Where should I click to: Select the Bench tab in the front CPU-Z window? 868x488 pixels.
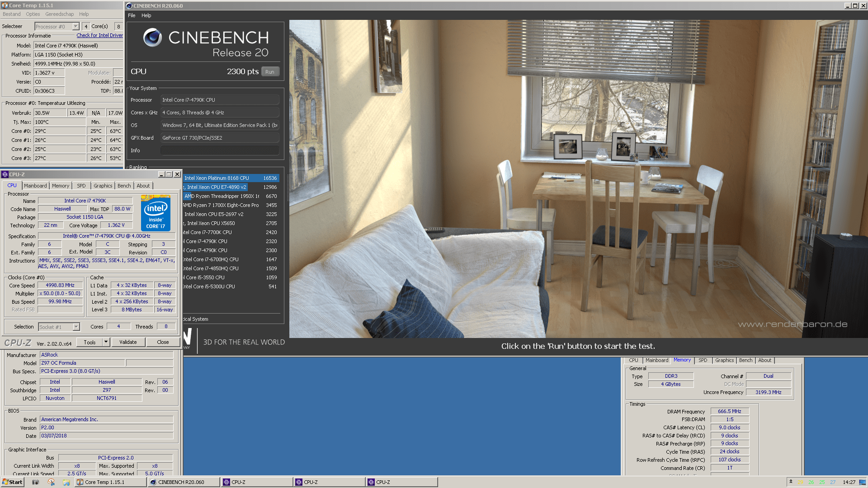tap(124, 186)
